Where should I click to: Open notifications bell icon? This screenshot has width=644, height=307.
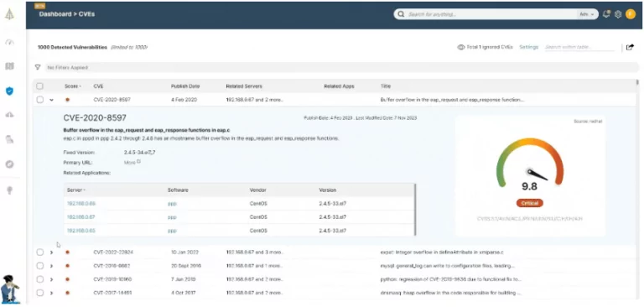(606, 14)
